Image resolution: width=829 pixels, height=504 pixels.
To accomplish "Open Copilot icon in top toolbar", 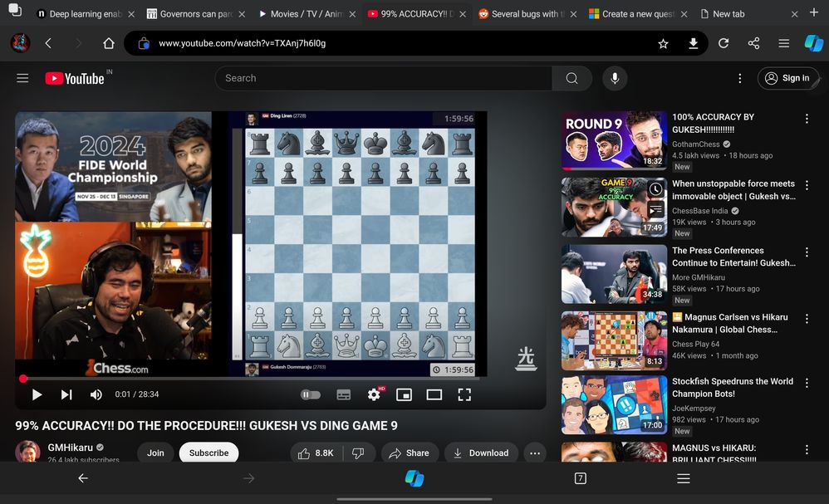I will 814,43.
